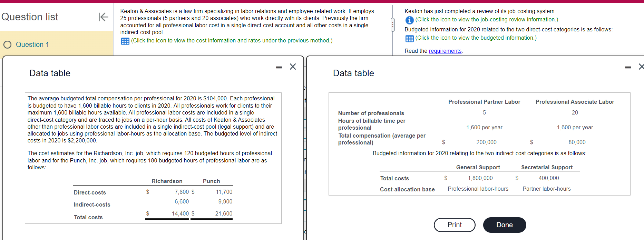Open the budgeted information table icon
Screen dimensions: 644x240
tap(409, 38)
